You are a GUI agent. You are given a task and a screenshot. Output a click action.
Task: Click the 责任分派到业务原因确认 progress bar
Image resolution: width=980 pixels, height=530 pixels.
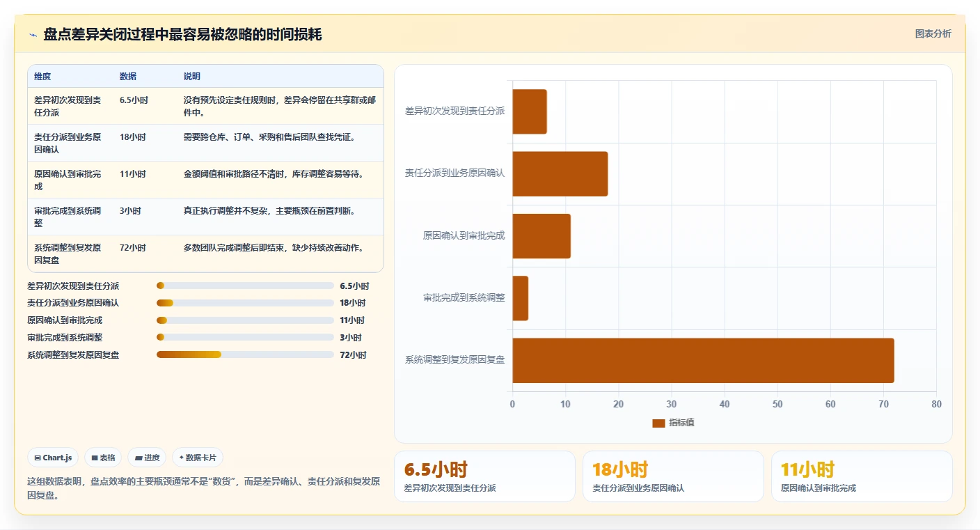pyautogui.click(x=245, y=303)
